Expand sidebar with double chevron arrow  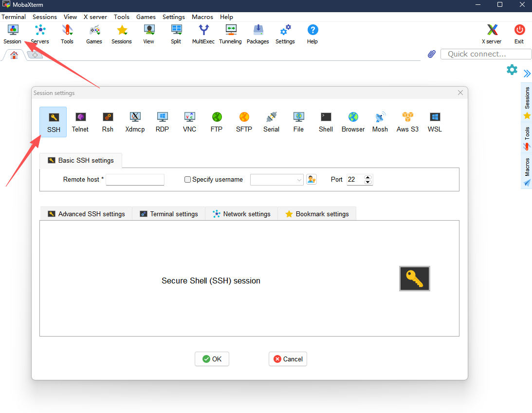pyautogui.click(x=527, y=74)
